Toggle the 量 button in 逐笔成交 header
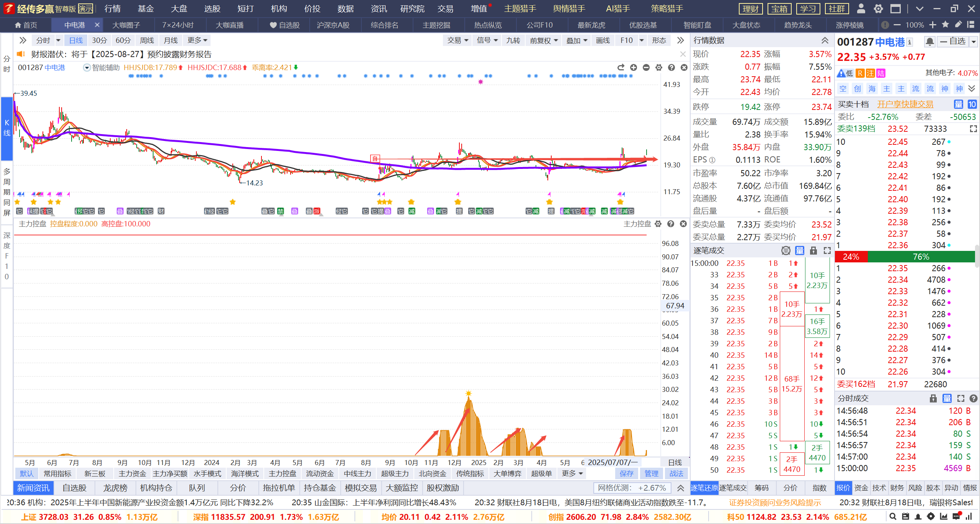This screenshot has height=524, width=980. pos(800,251)
